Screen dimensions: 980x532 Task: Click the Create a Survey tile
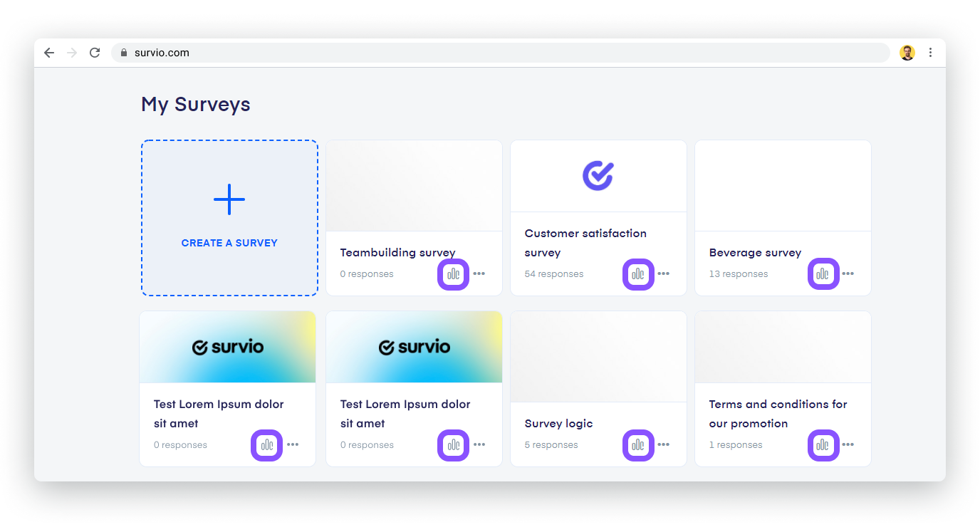coord(229,218)
